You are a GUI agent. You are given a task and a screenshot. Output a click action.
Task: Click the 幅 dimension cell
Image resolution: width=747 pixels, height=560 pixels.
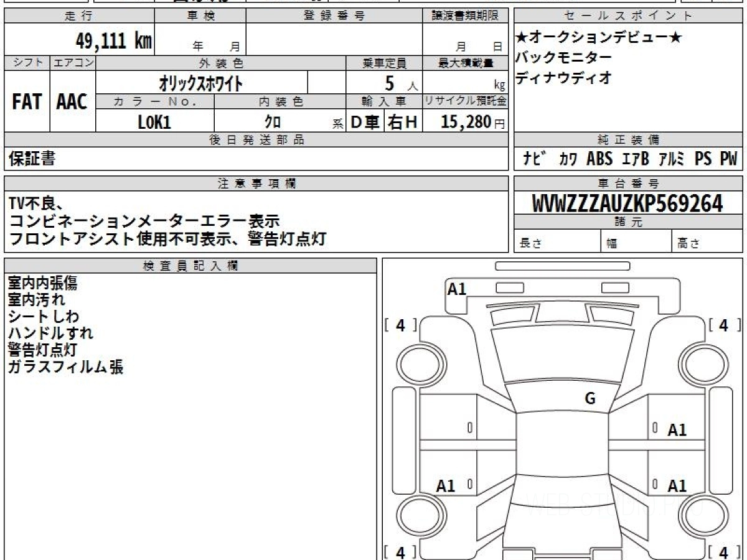point(636,241)
